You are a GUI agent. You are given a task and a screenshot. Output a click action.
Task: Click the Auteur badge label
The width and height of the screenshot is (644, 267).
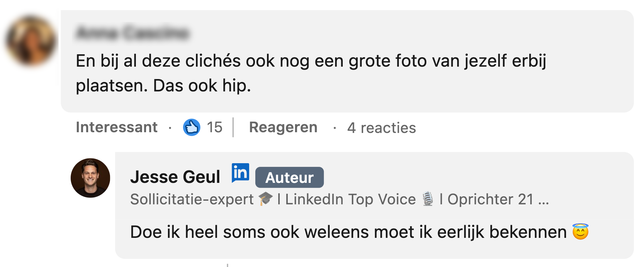point(289,178)
